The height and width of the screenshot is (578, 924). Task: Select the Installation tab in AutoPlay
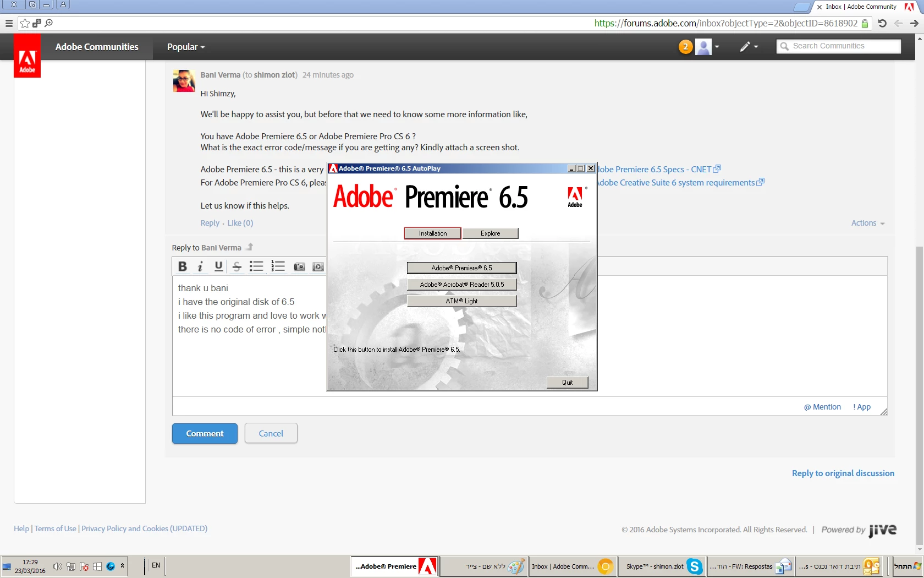tap(433, 233)
